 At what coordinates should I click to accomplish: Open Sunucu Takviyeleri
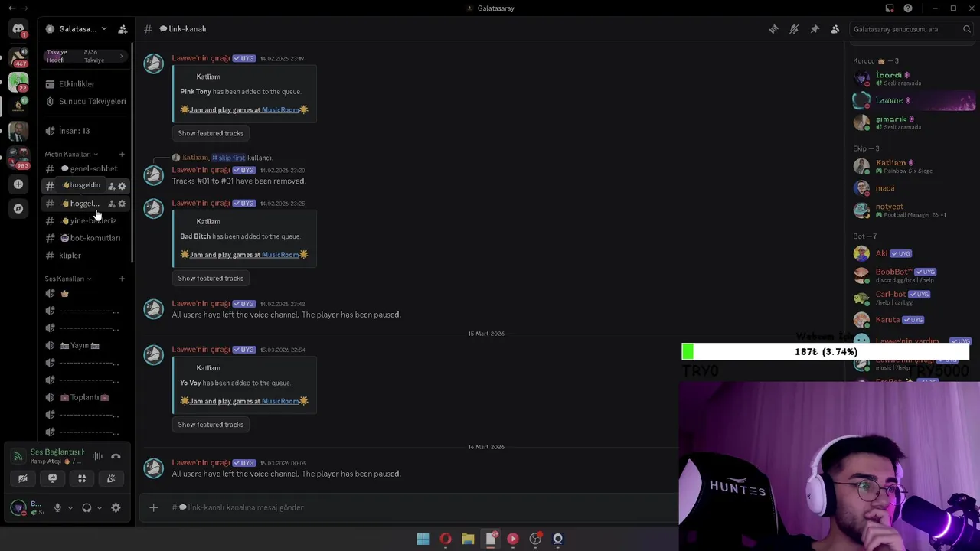tap(86, 101)
